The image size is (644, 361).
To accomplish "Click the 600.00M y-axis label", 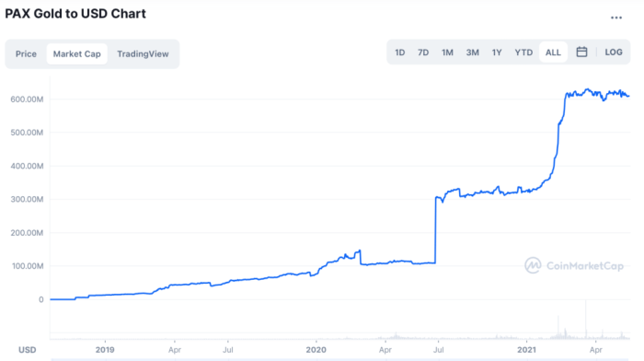I will 27,99.
